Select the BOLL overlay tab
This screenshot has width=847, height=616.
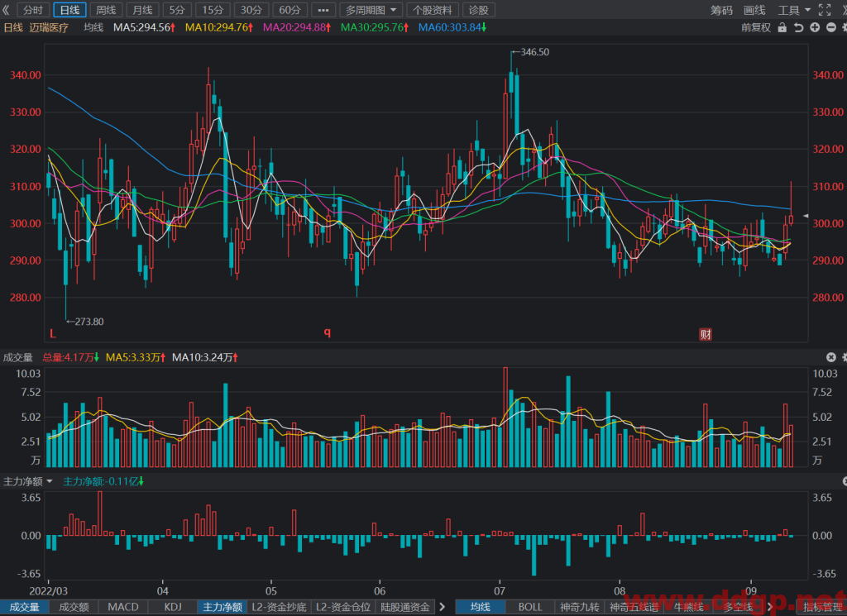point(530,607)
